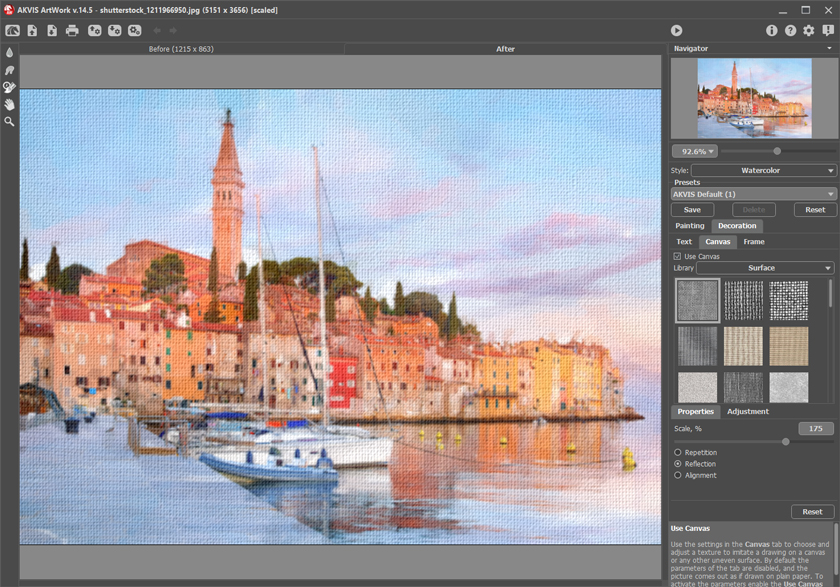840x587 pixels.
Task: Select the Smudge finger tool
Action: (9, 70)
